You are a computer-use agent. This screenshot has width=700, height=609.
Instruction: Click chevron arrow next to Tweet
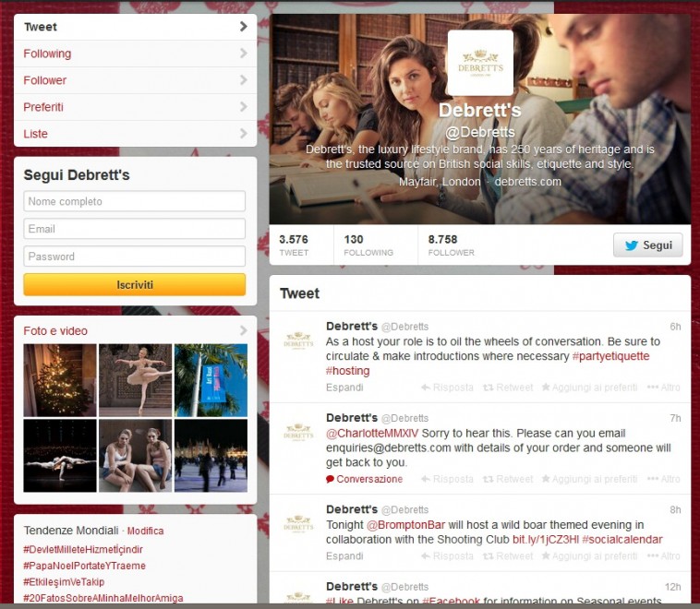coord(243,27)
